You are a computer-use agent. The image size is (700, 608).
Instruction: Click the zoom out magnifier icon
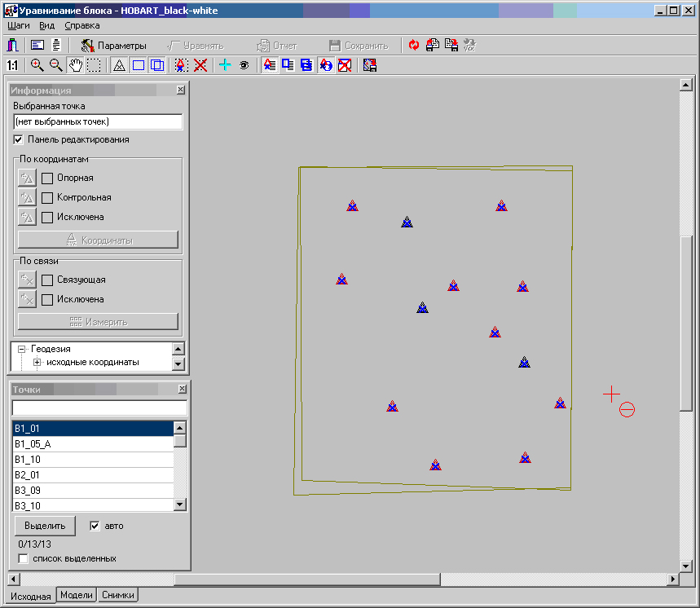(56, 65)
